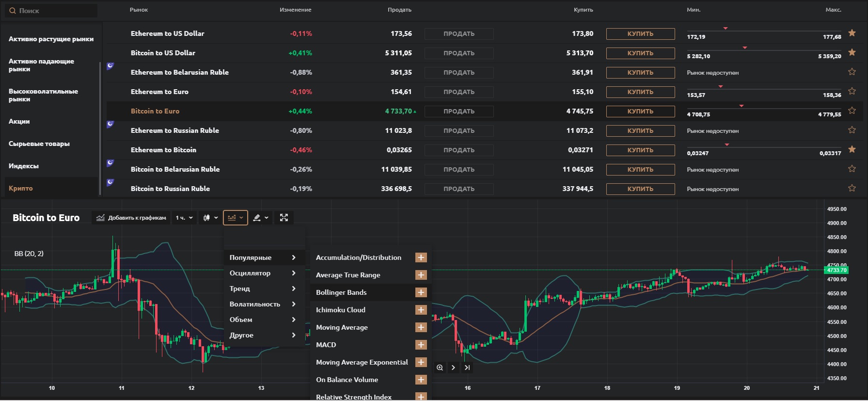Click plus icon next to Ichimoku Cloud
This screenshot has height=401, width=868.
[421, 310]
